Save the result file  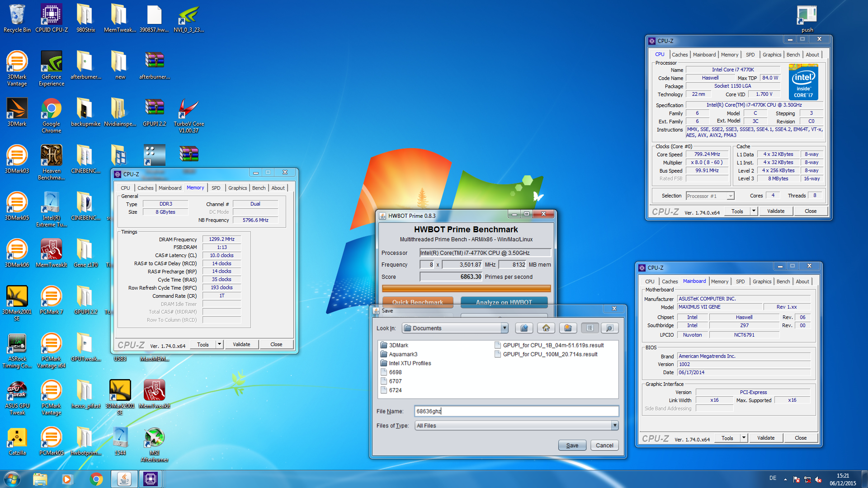pyautogui.click(x=572, y=445)
